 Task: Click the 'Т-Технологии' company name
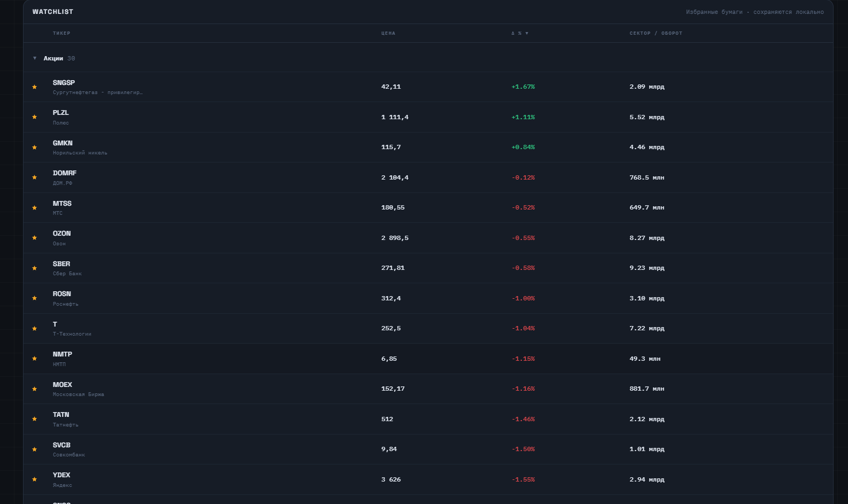click(x=72, y=334)
